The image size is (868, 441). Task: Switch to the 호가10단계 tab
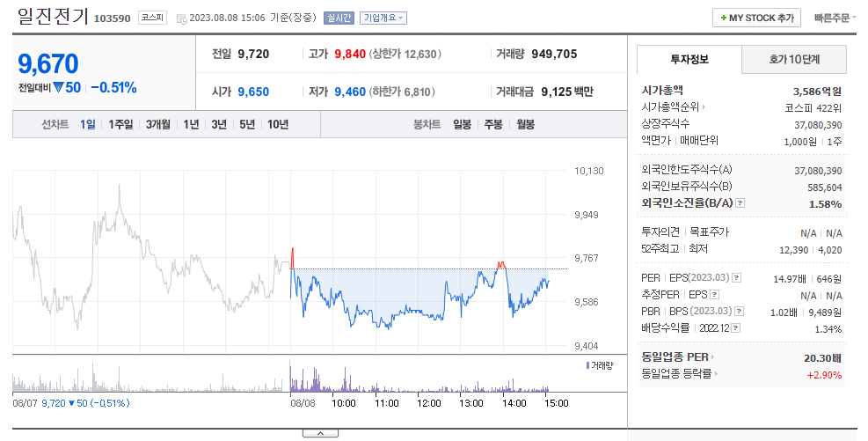[x=794, y=59]
